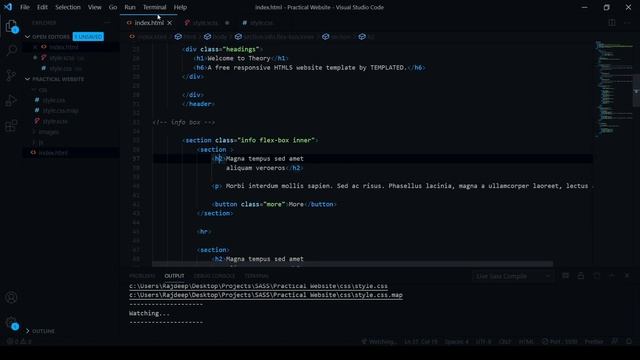Viewport: 640px width, 360px height.
Task: Open the Run menu
Action: [x=130, y=7]
